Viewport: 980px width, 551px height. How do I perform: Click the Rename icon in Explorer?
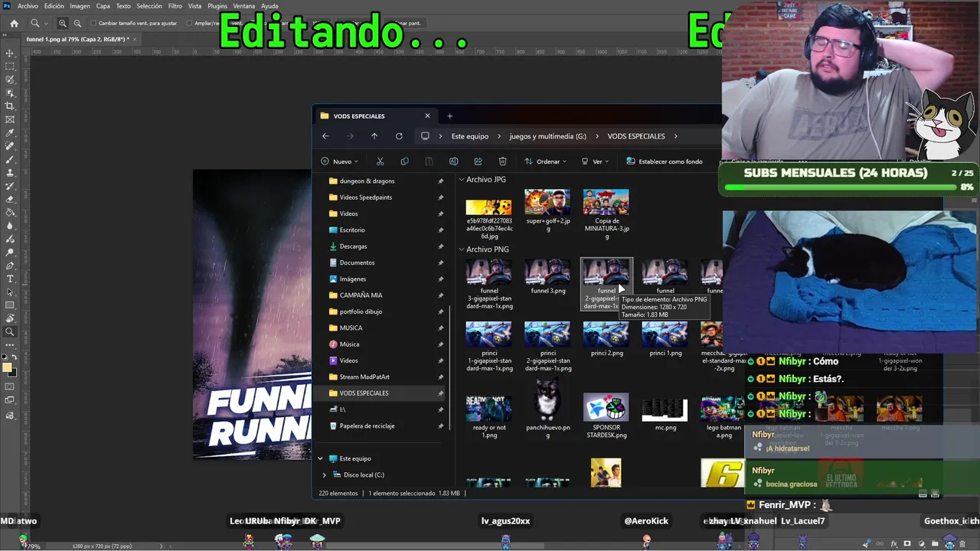tap(453, 161)
